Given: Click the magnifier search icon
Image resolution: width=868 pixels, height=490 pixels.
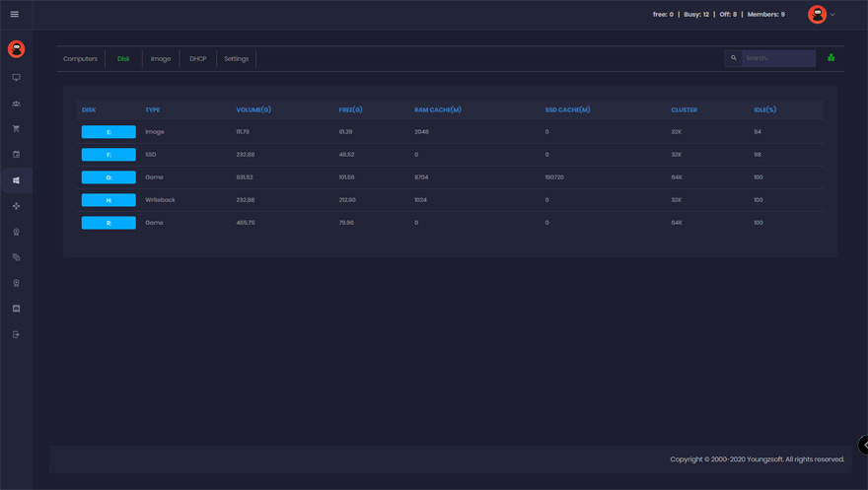Looking at the screenshot, I should [x=733, y=58].
